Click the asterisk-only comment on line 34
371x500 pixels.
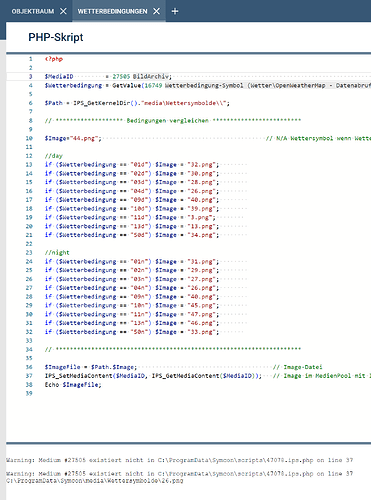pyautogui.click(x=173, y=349)
